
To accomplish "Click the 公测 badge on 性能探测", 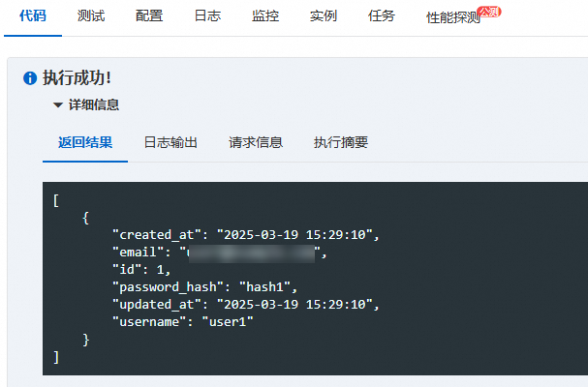I will (x=488, y=12).
